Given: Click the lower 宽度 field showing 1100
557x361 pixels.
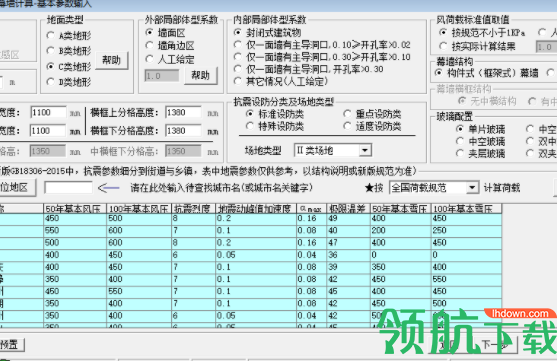Looking at the screenshot, I should click(48, 131).
